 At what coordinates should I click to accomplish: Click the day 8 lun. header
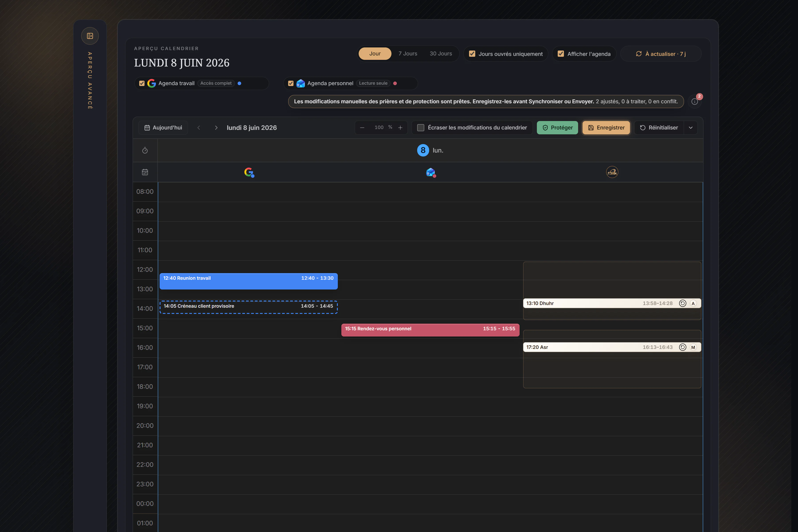[x=430, y=150]
